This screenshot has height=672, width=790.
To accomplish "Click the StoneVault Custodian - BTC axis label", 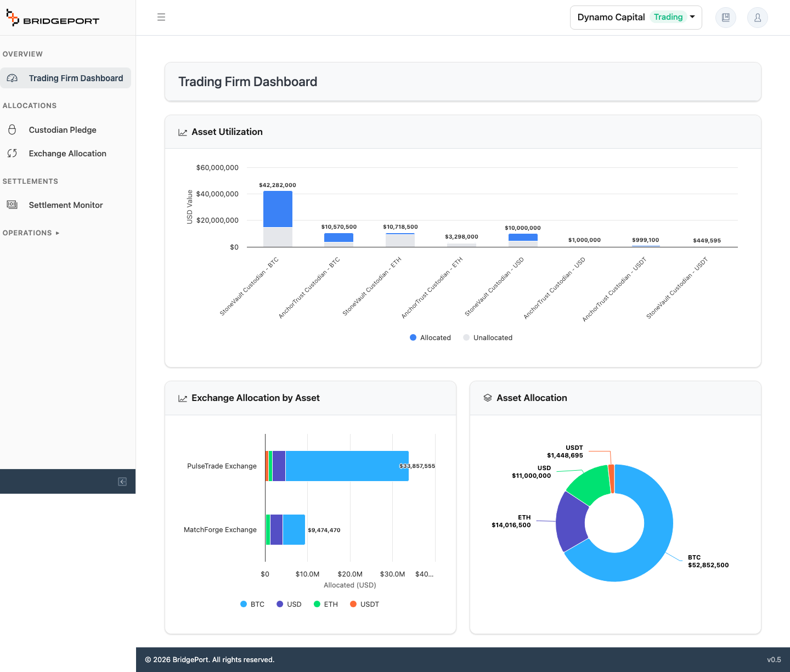I will (x=249, y=286).
